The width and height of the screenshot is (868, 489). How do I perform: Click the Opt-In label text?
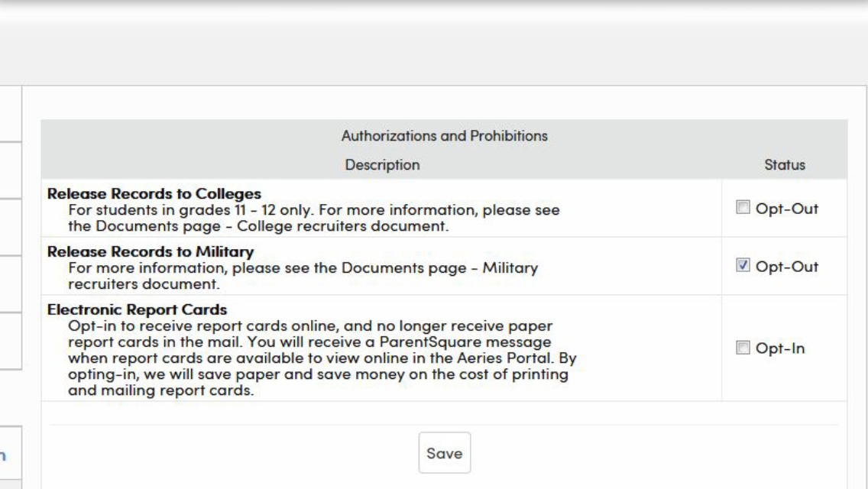[x=779, y=348]
